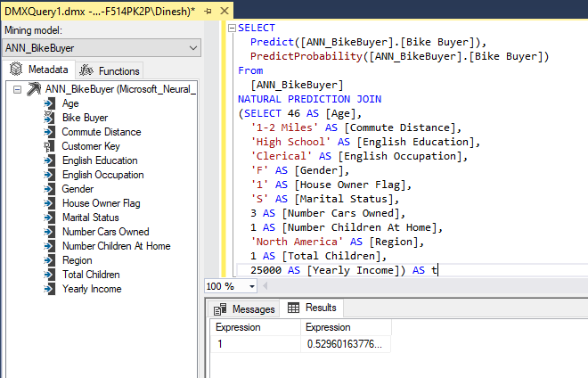This screenshot has width=588, height=378.
Task: Select the ANN_BikeBuyer (Microsoft_Neural_ root node
Action: [x=120, y=89]
